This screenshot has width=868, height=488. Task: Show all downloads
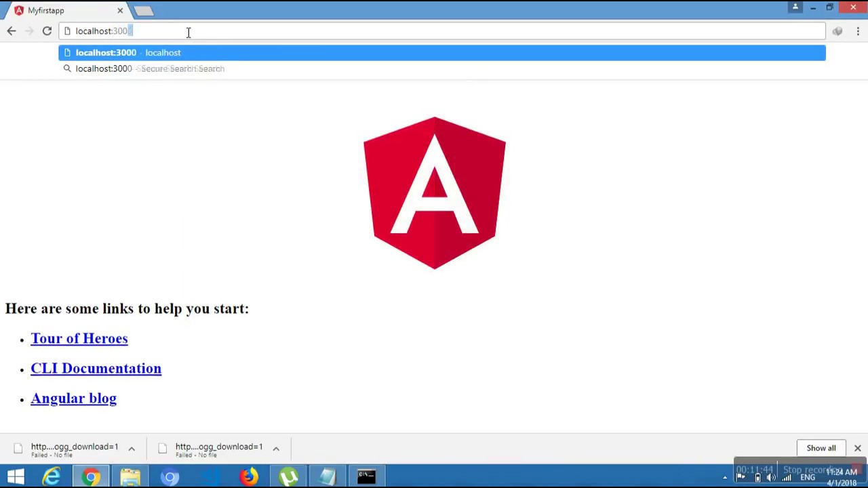click(x=821, y=448)
